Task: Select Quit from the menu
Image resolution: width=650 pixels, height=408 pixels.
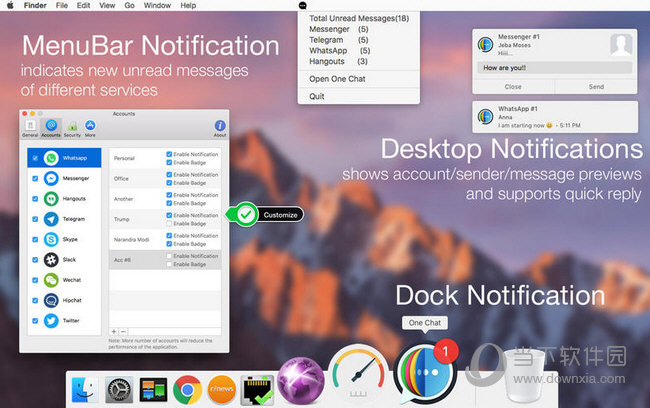Action: [317, 96]
